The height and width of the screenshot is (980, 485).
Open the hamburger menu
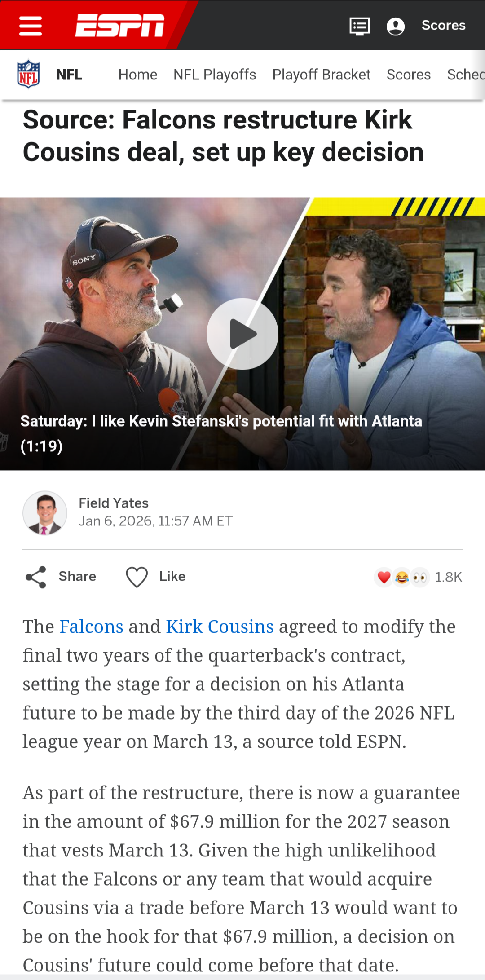point(31,26)
